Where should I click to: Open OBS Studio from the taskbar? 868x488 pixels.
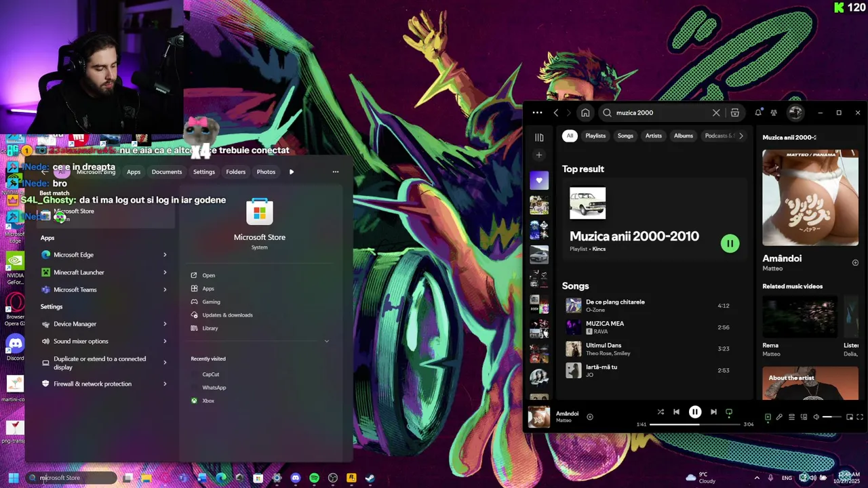332,478
